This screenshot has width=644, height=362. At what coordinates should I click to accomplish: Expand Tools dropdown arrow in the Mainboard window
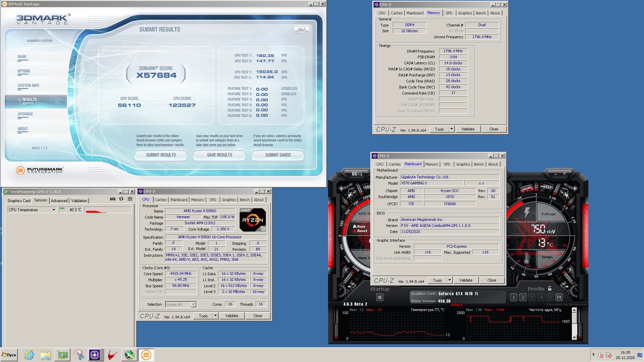[x=449, y=280]
